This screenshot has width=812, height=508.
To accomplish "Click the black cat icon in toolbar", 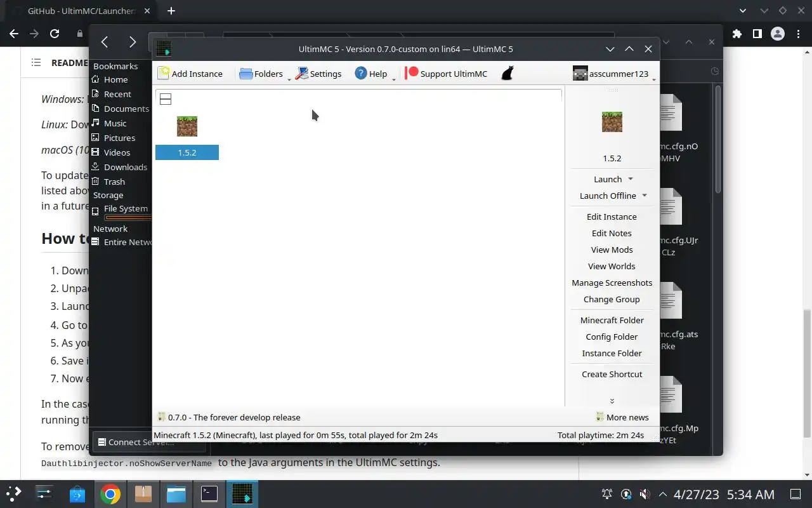I will (x=507, y=74).
